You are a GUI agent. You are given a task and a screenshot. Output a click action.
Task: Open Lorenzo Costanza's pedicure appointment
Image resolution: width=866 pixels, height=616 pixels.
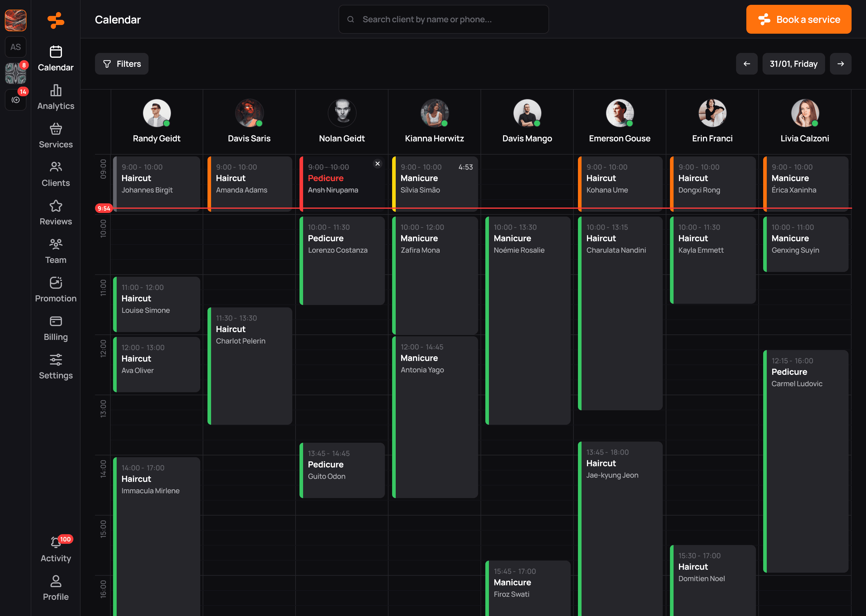pyautogui.click(x=342, y=260)
